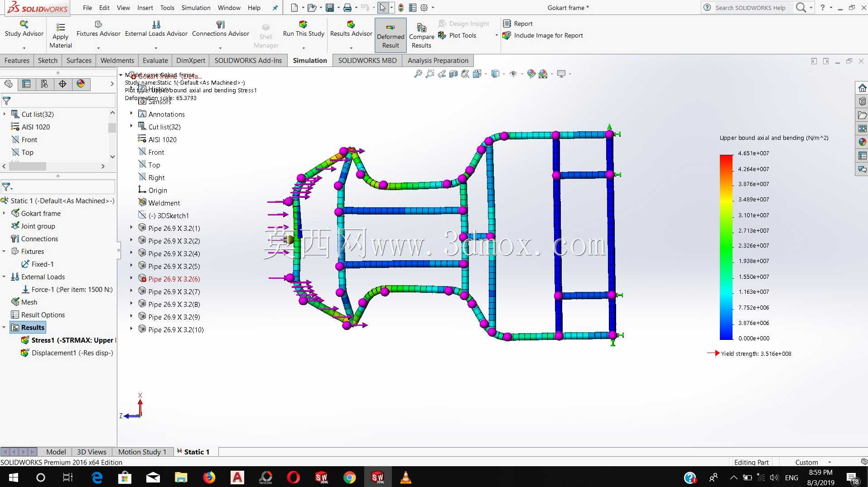The width and height of the screenshot is (868, 487).
Task: Expand the Study Advisor dropdown arrow
Action: pos(24,48)
